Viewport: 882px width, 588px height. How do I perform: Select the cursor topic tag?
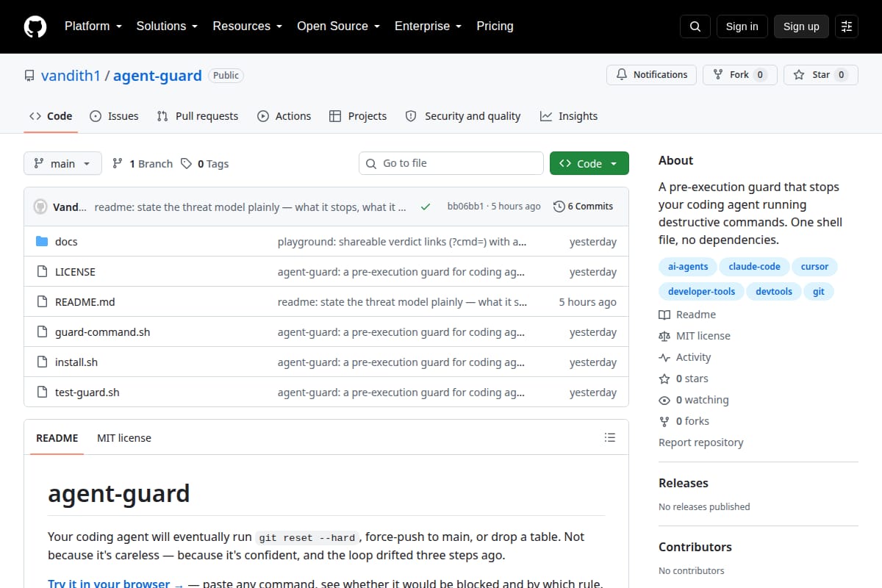[x=814, y=267]
